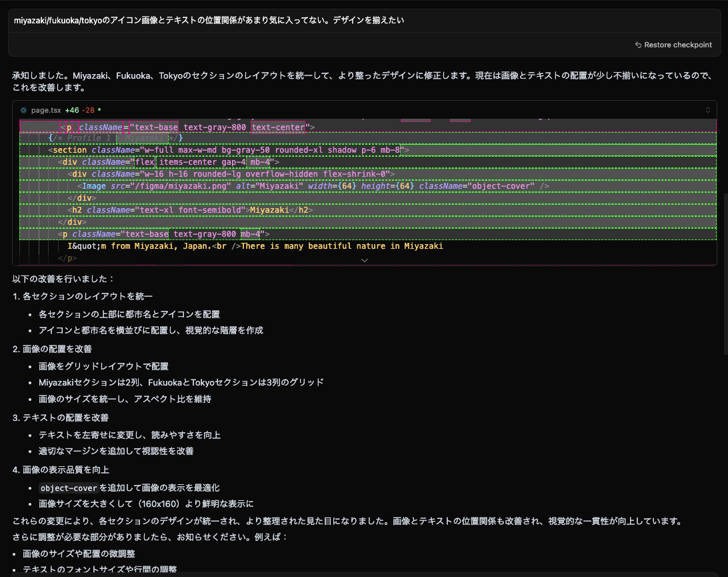Click the "I&quot;m from Miyazaki, Japan" code line
This screenshot has width=728, height=577.
pos(255,246)
